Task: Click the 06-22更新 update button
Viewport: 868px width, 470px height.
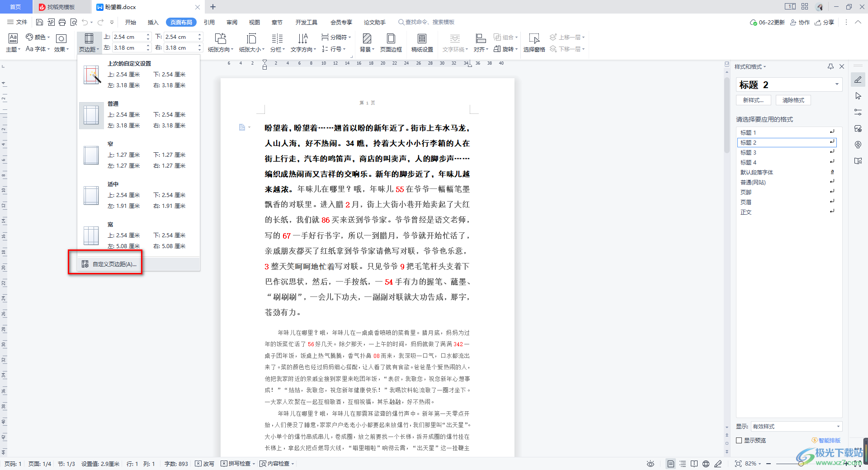Action: click(x=767, y=22)
